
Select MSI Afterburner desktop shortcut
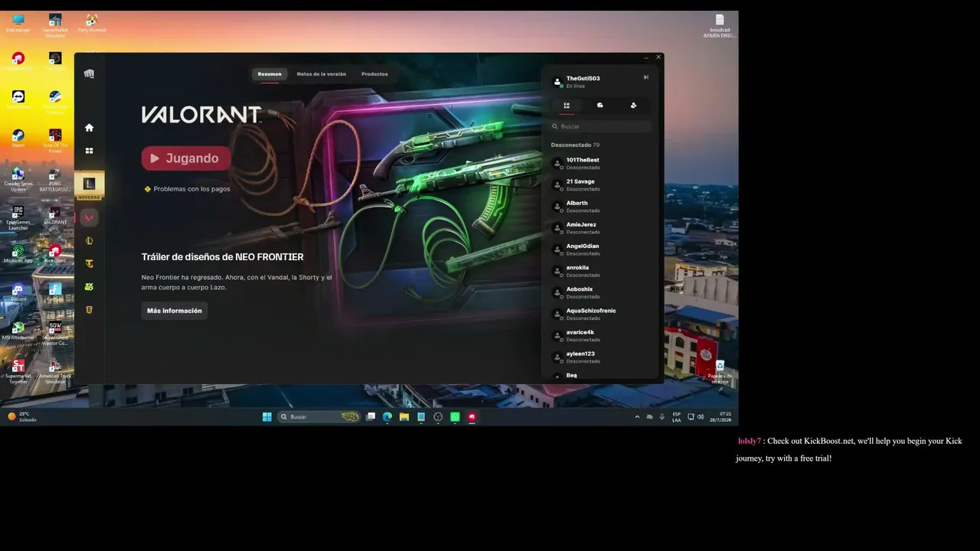(18, 331)
